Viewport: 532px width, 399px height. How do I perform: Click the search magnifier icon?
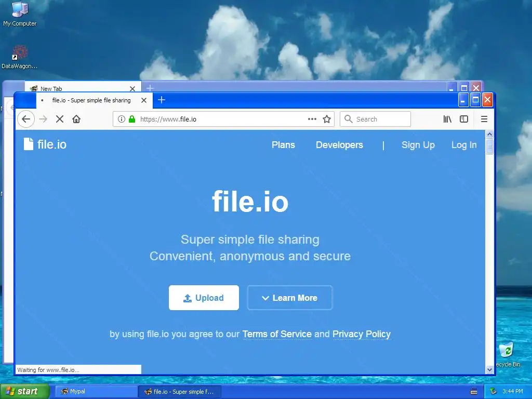[x=349, y=119]
